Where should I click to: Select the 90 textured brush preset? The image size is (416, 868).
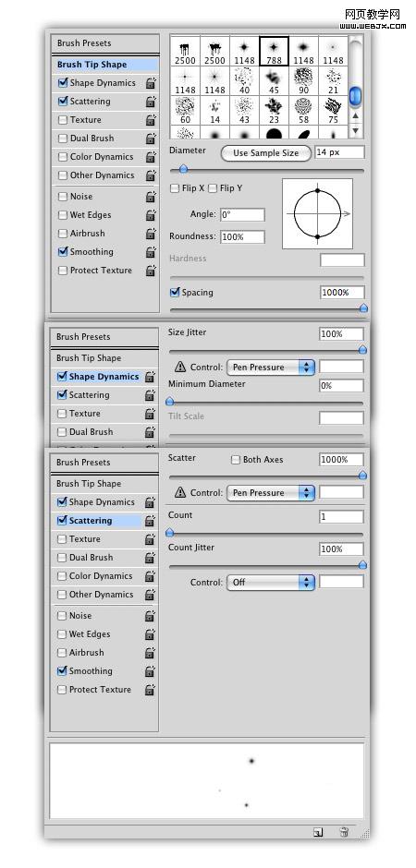[x=303, y=81]
